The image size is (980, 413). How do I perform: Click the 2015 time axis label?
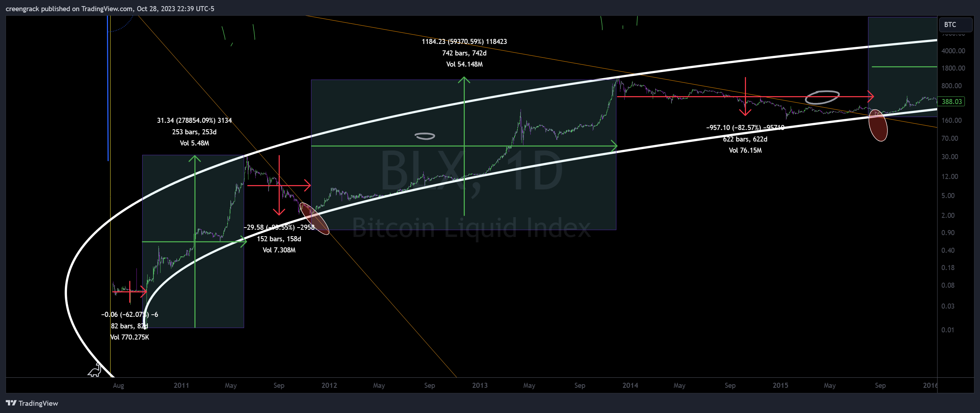pos(780,385)
